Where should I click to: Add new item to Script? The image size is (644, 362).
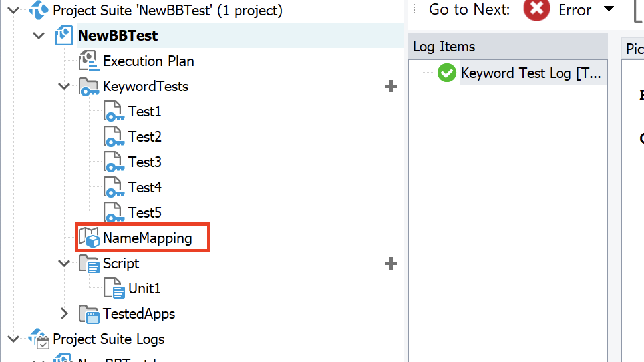pos(391,264)
